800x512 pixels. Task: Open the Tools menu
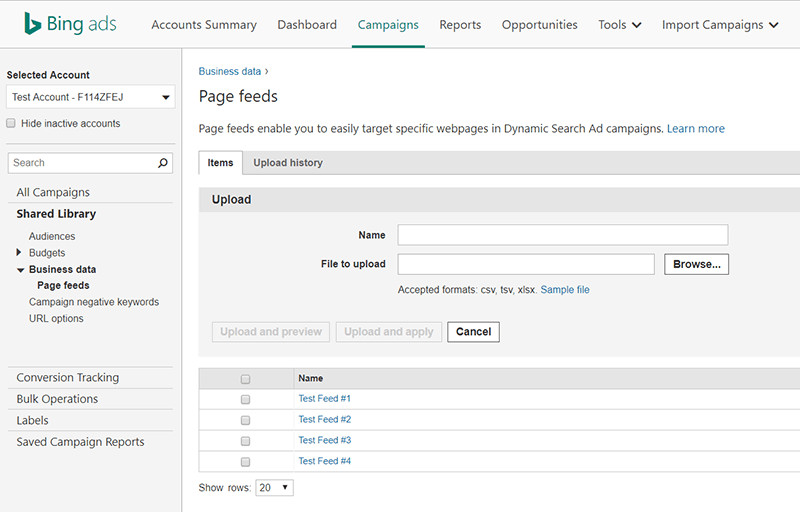pyautogui.click(x=619, y=25)
